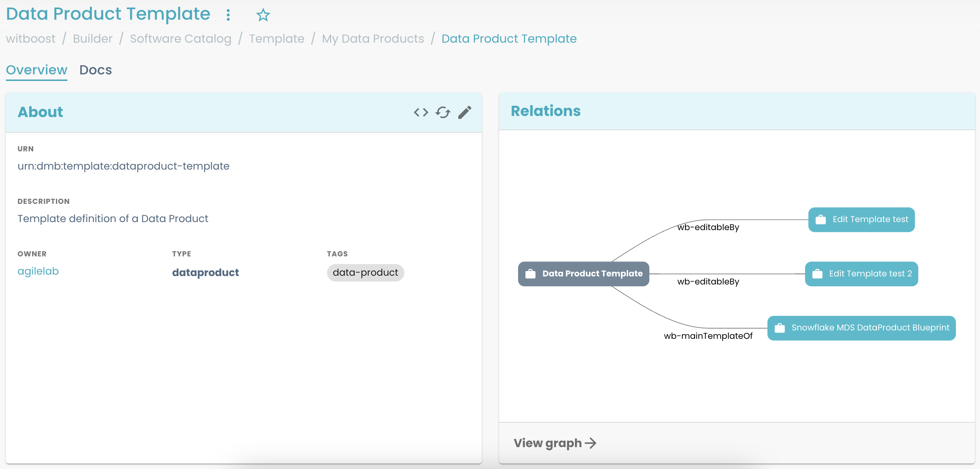980x469 pixels.
Task: Open the three-dot options menu beside title
Action: pyautogui.click(x=228, y=15)
